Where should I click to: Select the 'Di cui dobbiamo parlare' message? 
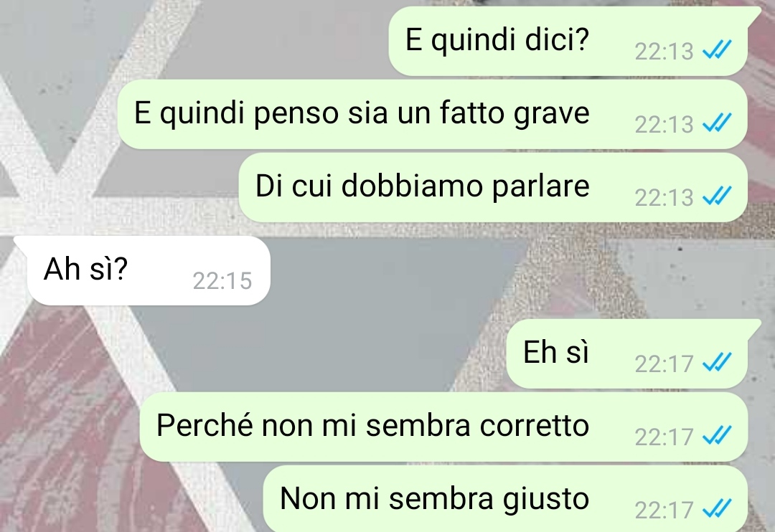coord(493,188)
